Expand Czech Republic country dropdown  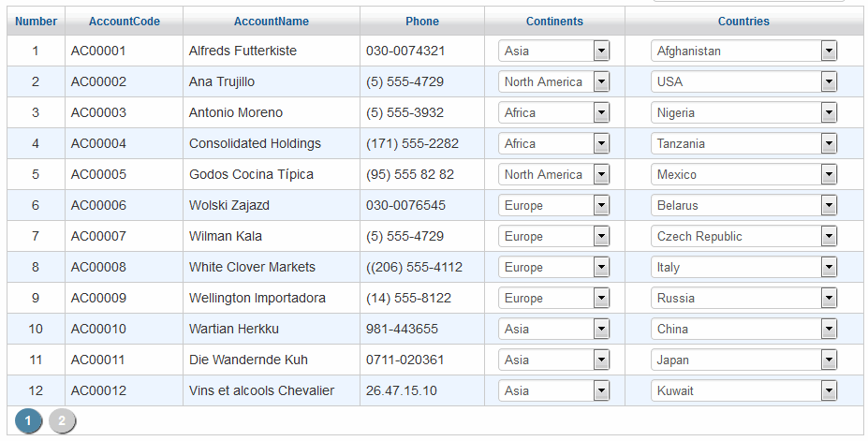(x=829, y=237)
